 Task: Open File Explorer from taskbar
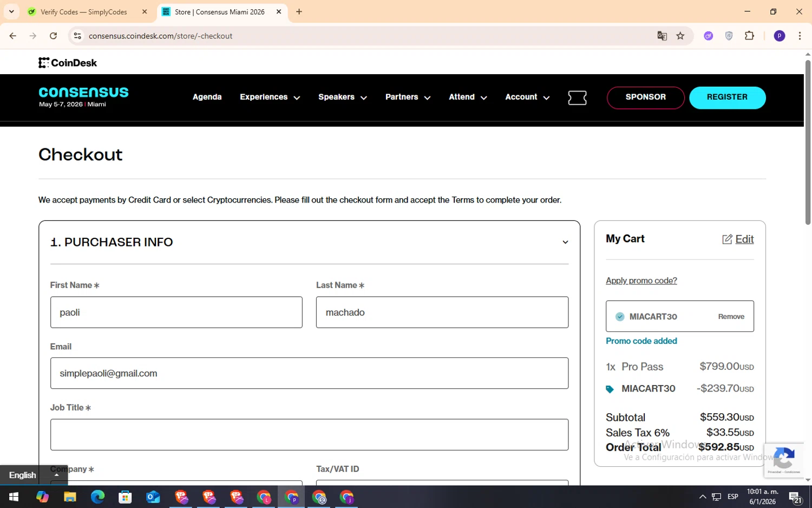70,497
